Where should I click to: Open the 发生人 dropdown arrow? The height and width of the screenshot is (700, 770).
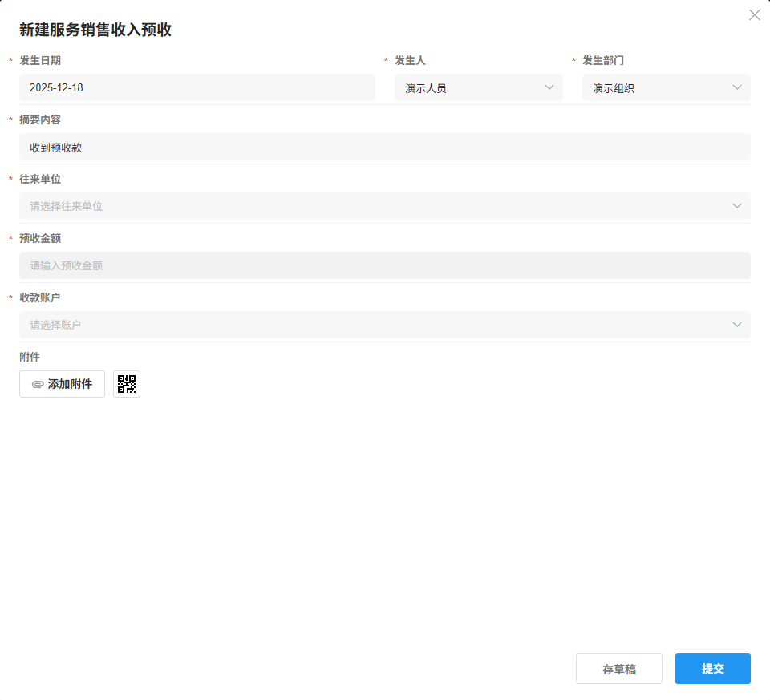pos(549,87)
